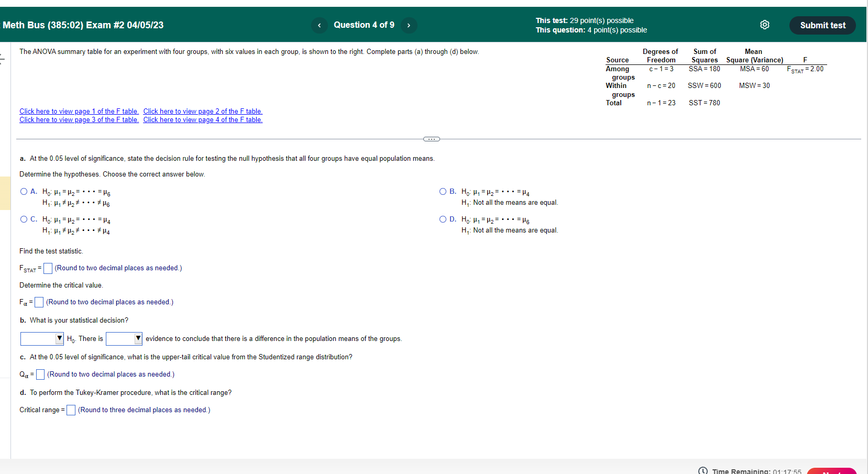Click the MSW = 30 table cell

(x=754, y=86)
